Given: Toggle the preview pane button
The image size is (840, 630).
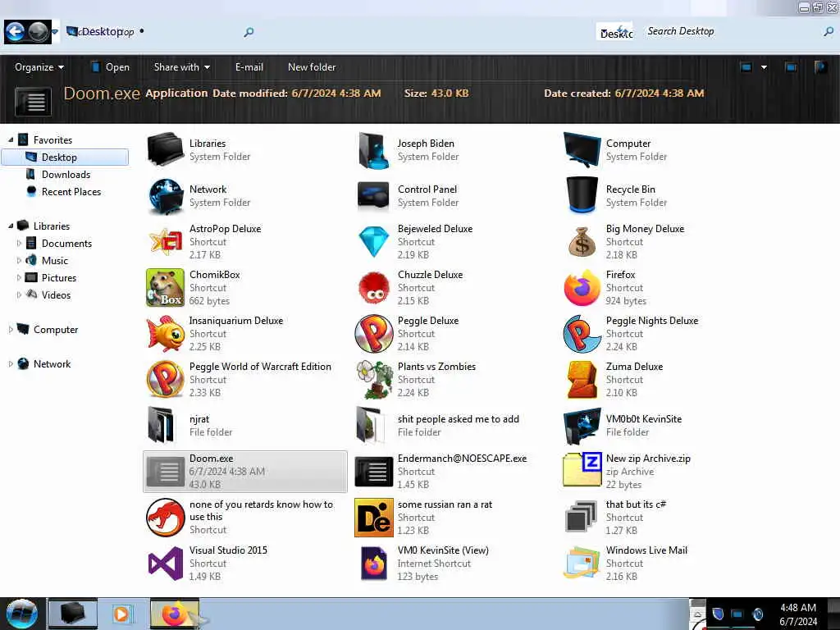Looking at the screenshot, I should click(791, 67).
